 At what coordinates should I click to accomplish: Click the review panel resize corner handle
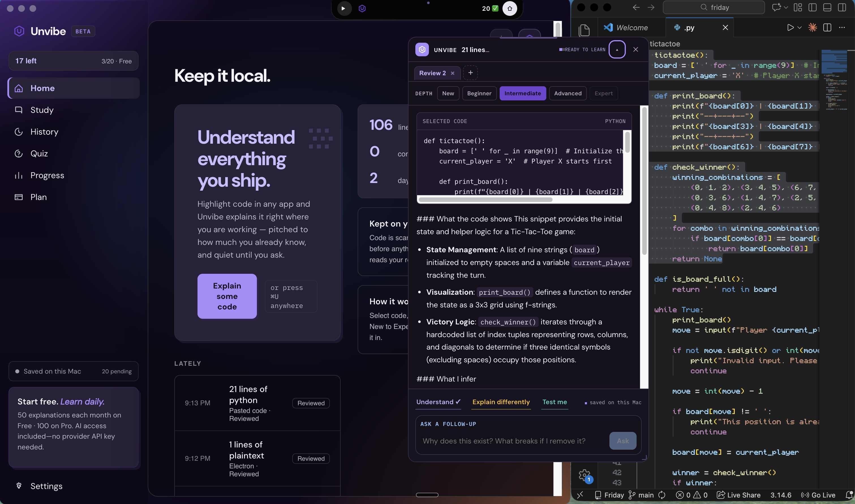(644, 458)
